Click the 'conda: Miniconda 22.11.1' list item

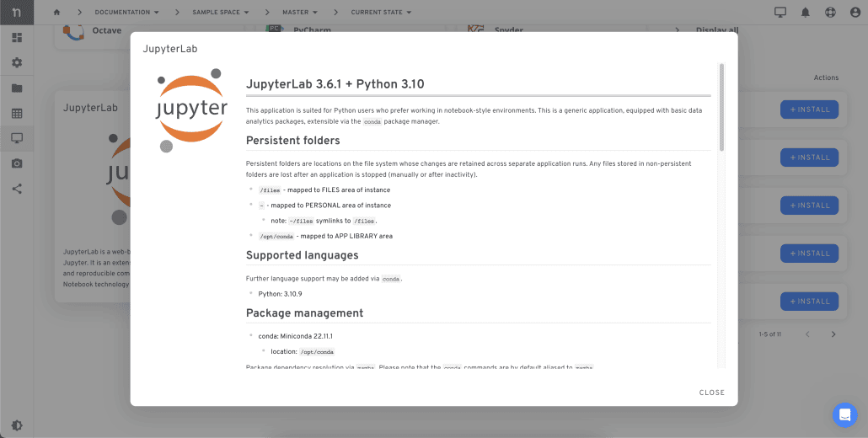[x=295, y=336]
